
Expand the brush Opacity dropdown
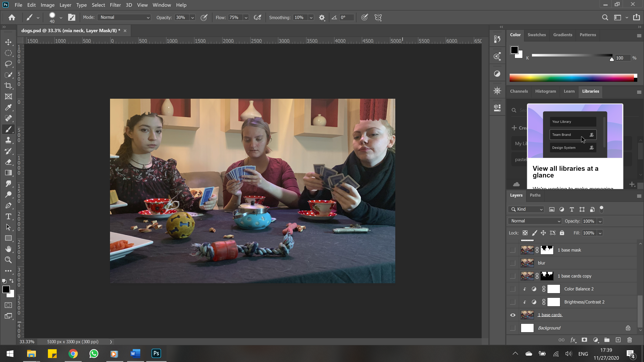193,18
